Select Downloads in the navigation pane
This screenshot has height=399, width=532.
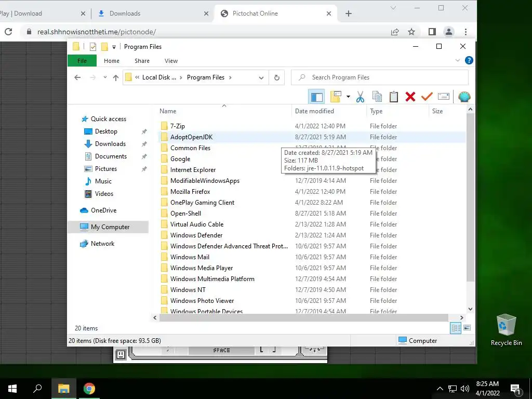[x=110, y=144]
